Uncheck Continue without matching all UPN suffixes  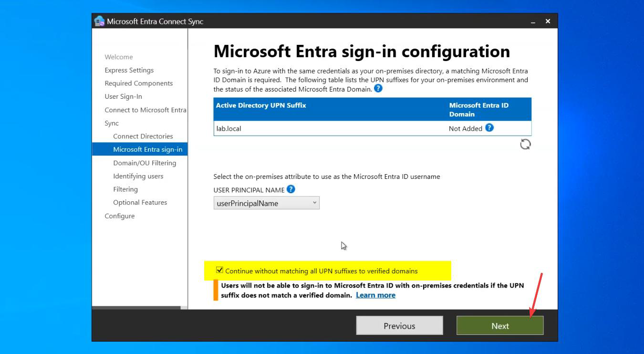point(219,270)
